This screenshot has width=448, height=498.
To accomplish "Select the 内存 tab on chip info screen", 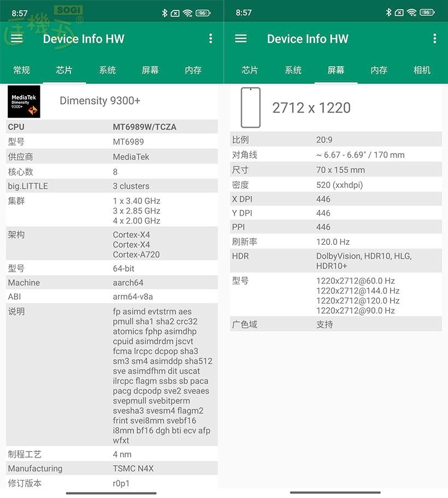I will point(193,70).
